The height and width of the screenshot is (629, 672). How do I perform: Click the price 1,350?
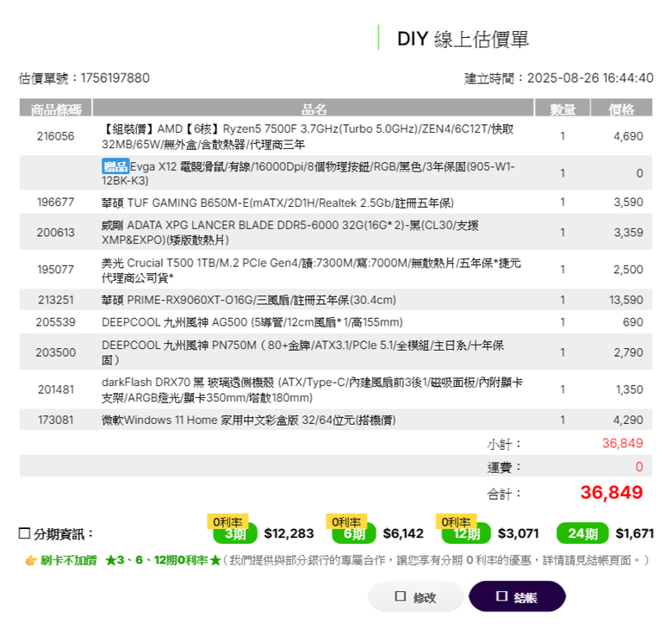click(x=629, y=389)
